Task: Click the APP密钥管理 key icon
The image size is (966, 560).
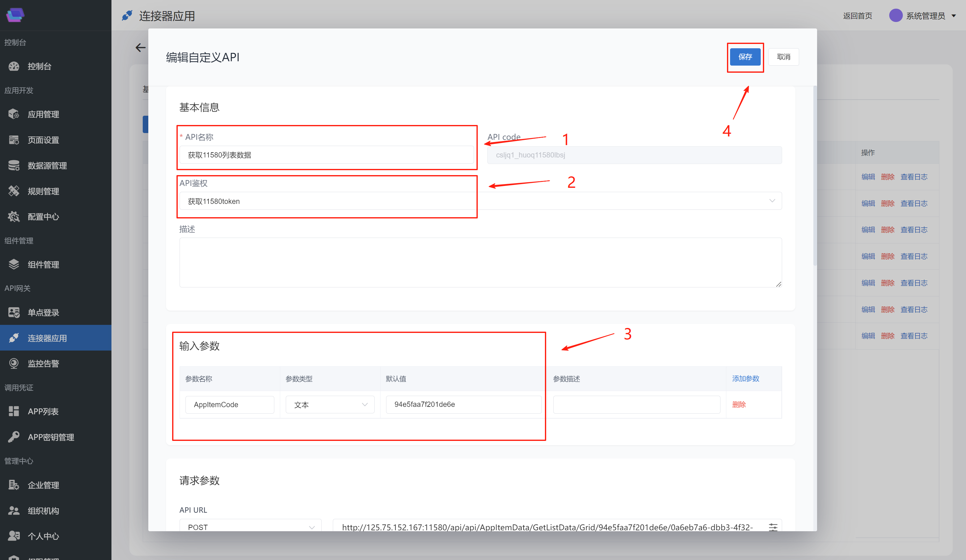Action: click(x=14, y=437)
